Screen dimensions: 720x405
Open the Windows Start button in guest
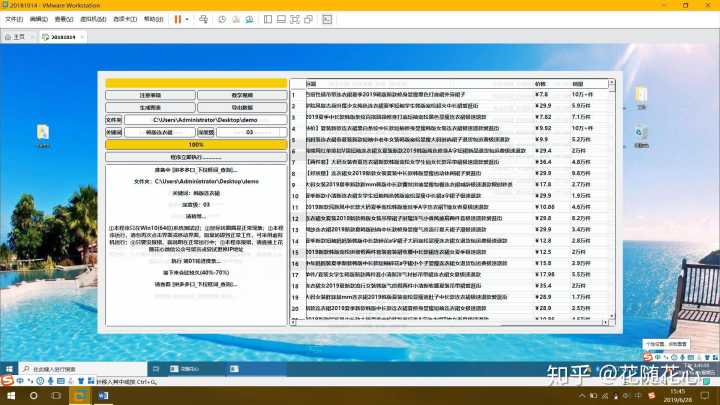pos(9,368)
